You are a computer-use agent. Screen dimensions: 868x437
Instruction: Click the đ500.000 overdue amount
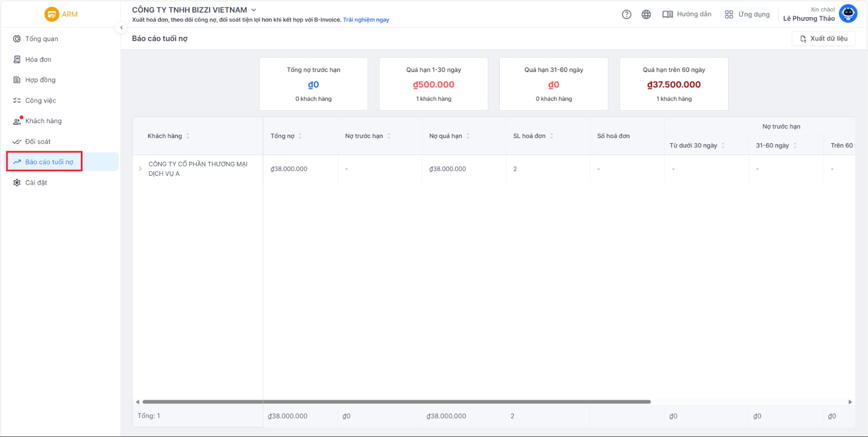(x=434, y=85)
